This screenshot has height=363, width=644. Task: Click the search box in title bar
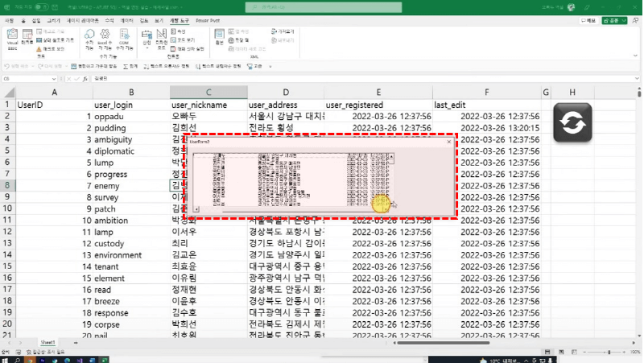pos(324,7)
